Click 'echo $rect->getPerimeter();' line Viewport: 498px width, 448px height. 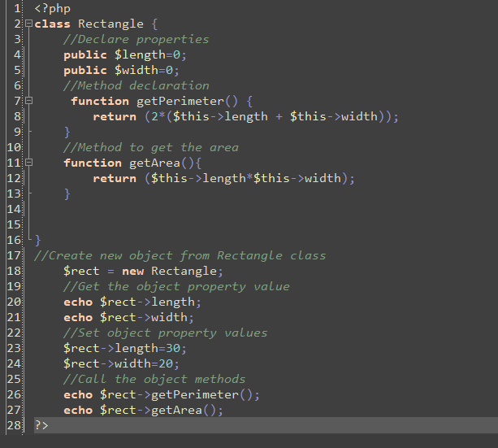[x=162, y=395]
